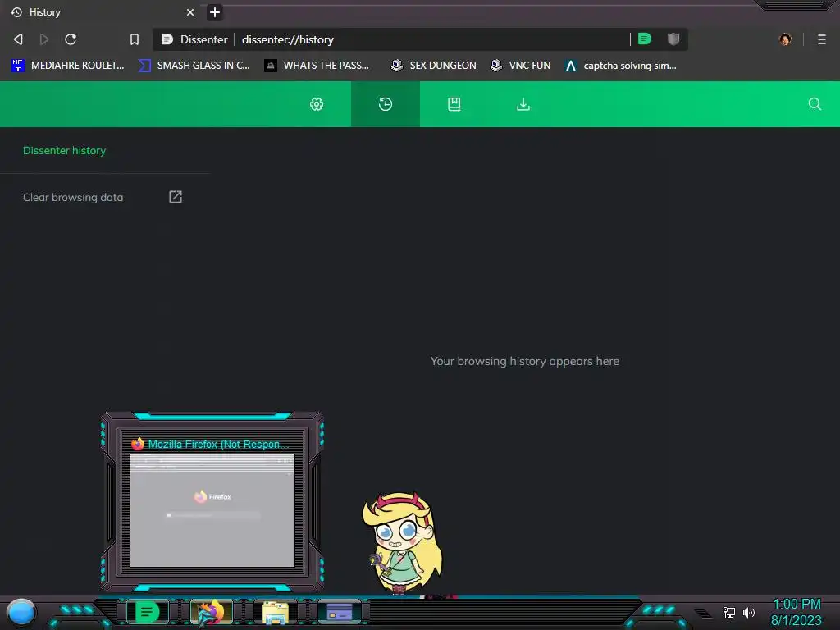
Task: Open the VNC FUN bookmark
Action: pyautogui.click(x=521, y=66)
